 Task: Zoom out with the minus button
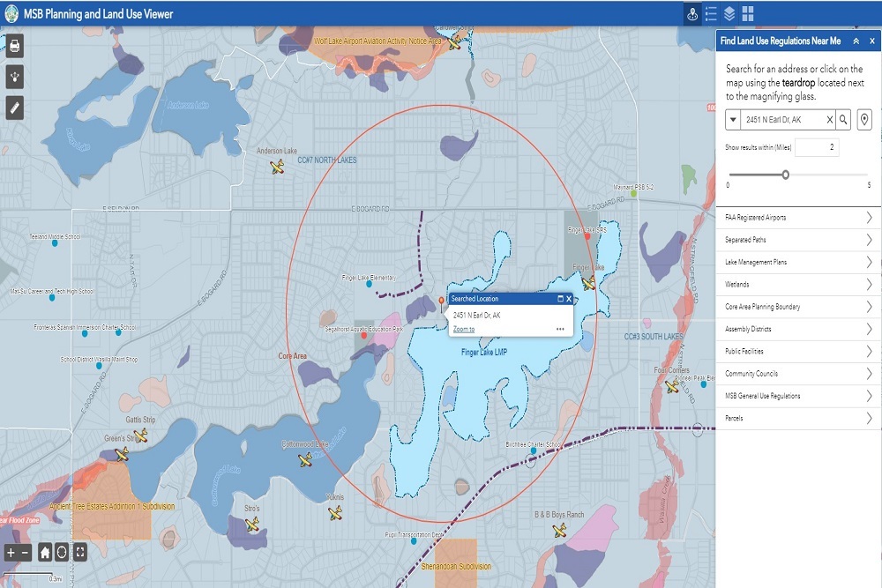pyautogui.click(x=25, y=553)
